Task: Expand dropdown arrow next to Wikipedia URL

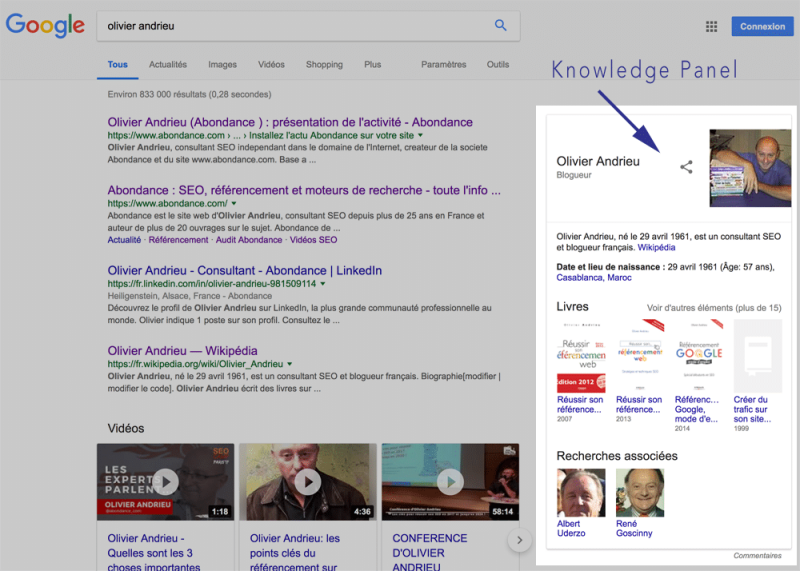Action: click(x=289, y=364)
